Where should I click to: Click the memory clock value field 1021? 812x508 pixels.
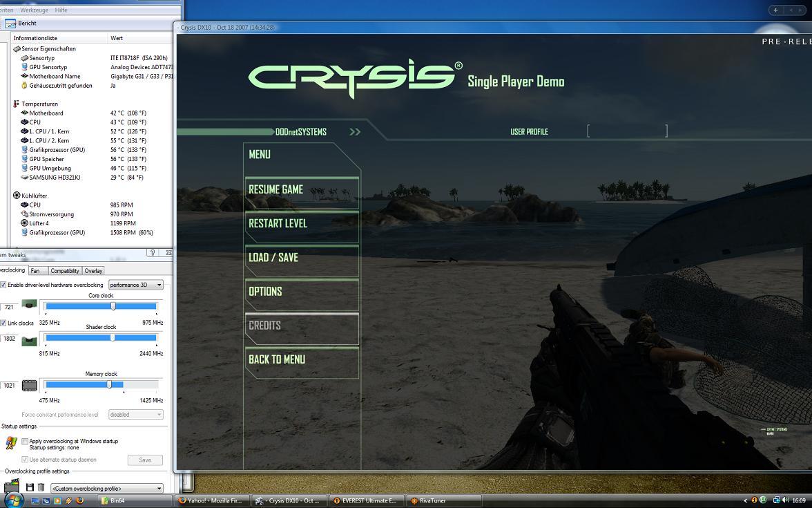(x=9, y=385)
